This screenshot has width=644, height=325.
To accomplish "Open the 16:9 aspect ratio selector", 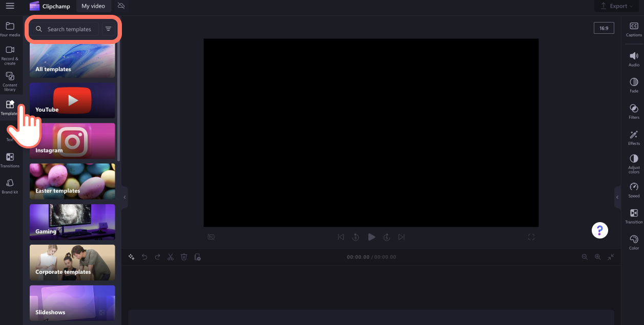I will [x=604, y=28].
